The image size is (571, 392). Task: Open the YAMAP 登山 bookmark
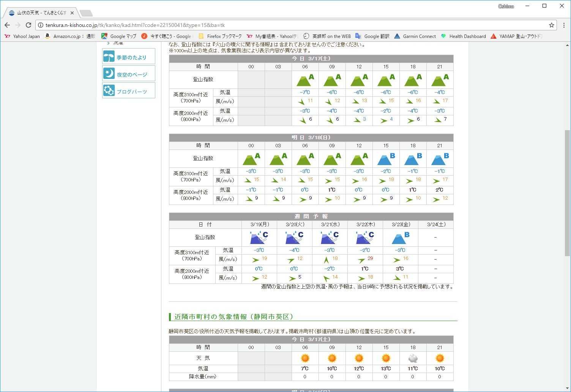pyautogui.click(x=516, y=36)
